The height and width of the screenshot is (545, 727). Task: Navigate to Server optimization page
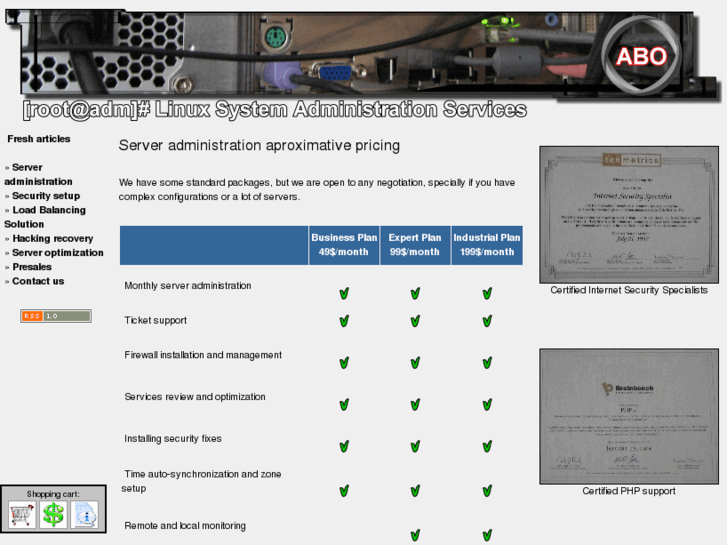tap(57, 253)
